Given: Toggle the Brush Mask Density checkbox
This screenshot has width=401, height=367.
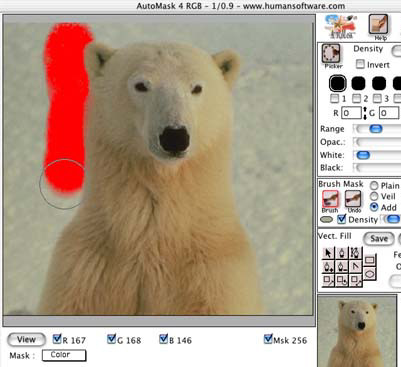Looking at the screenshot, I should (x=341, y=219).
